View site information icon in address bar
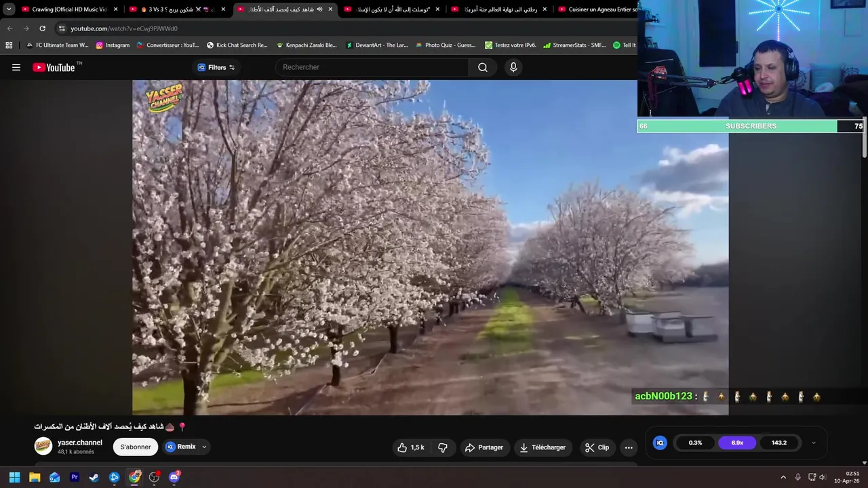This screenshot has width=868, height=488. tap(62, 28)
